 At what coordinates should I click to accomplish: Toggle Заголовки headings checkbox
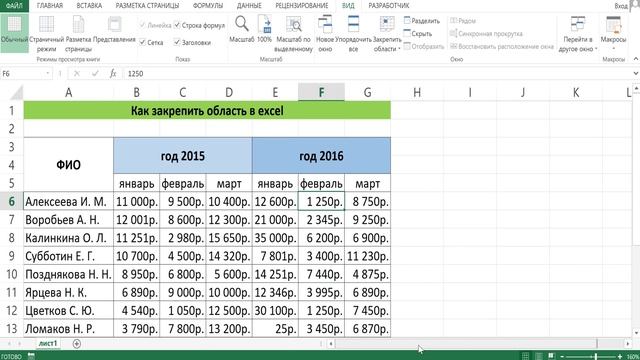tap(192, 42)
